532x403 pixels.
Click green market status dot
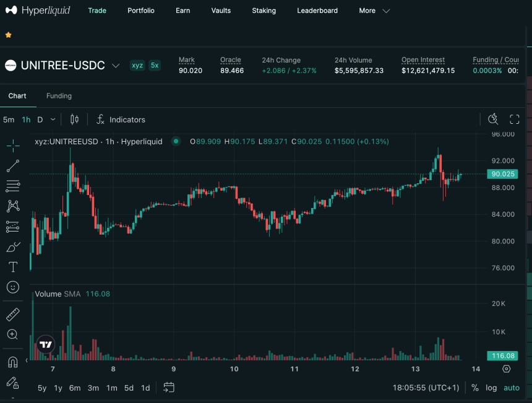point(176,141)
